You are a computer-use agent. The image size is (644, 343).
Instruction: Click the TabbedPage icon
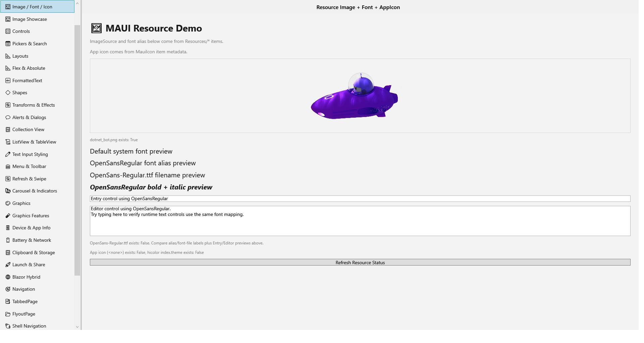coord(8,301)
